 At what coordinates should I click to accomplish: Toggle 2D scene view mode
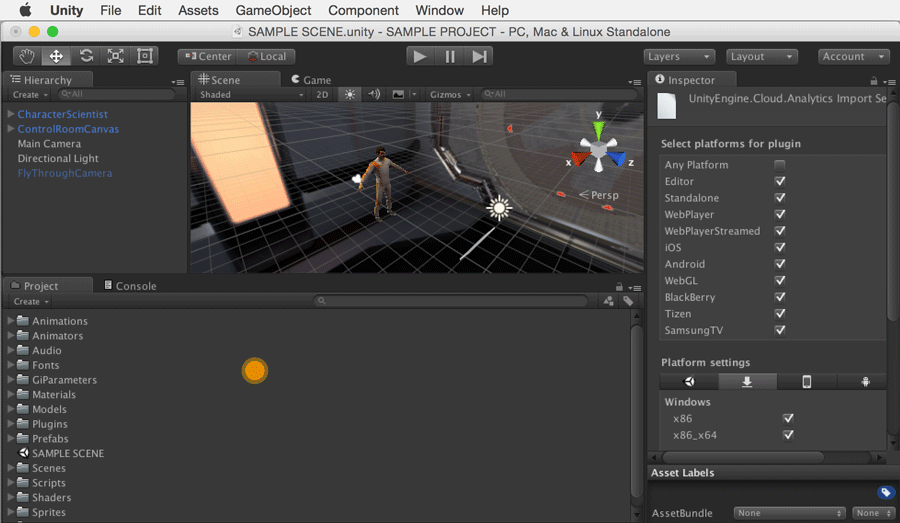pyautogui.click(x=322, y=95)
